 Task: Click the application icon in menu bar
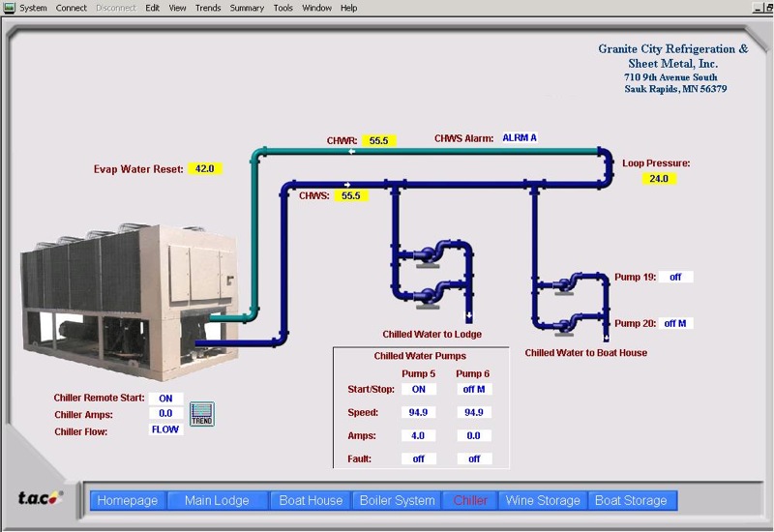[x=9, y=8]
